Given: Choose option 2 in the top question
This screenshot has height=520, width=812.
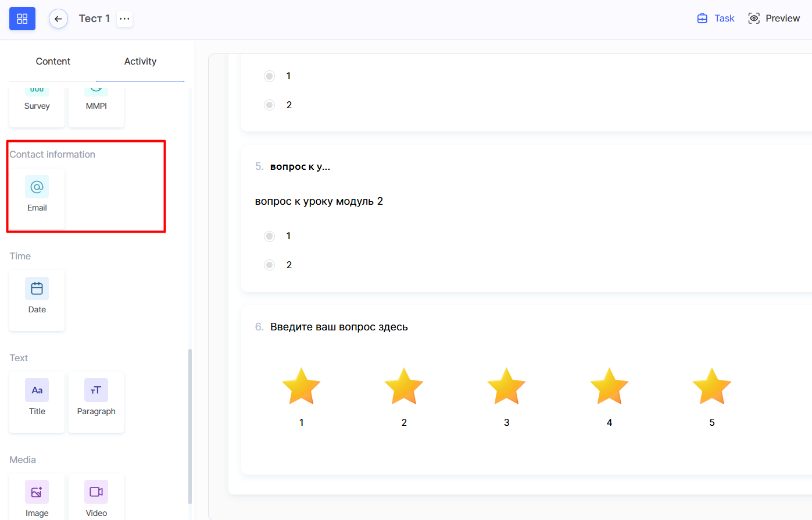Looking at the screenshot, I should click(x=269, y=105).
